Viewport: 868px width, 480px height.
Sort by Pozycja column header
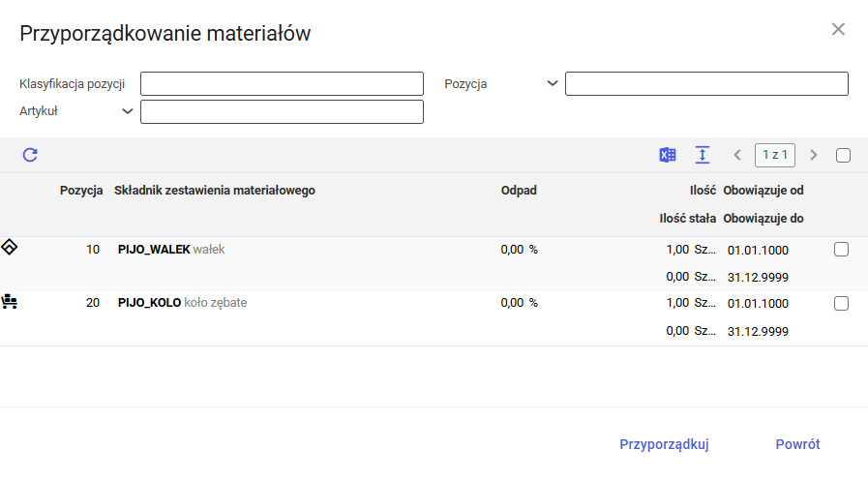pyautogui.click(x=81, y=191)
